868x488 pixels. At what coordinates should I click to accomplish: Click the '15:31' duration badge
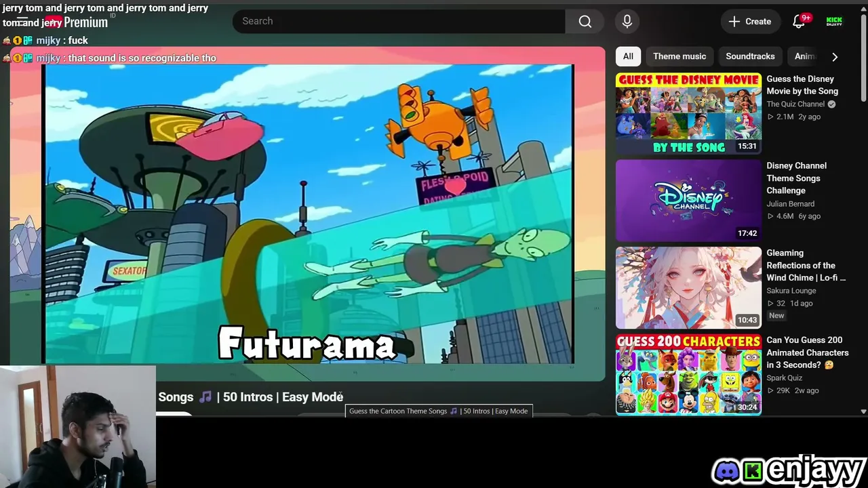pyautogui.click(x=747, y=146)
